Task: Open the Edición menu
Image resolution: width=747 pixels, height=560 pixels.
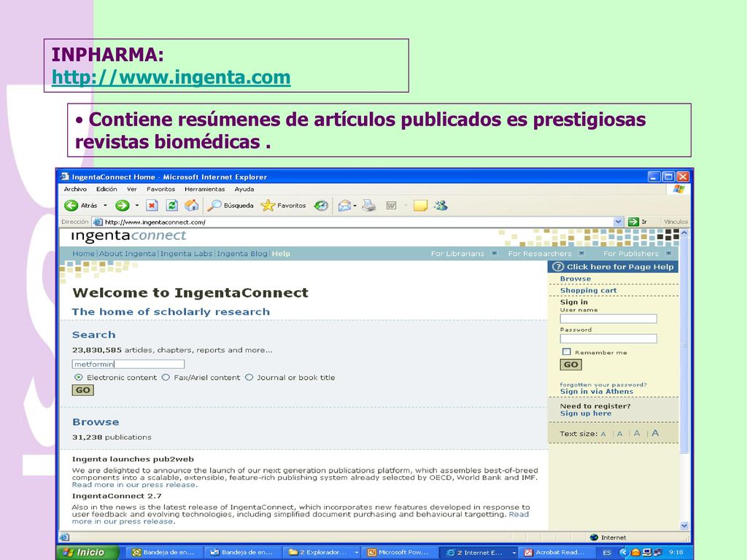Action: pyautogui.click(x=107, y=189)
